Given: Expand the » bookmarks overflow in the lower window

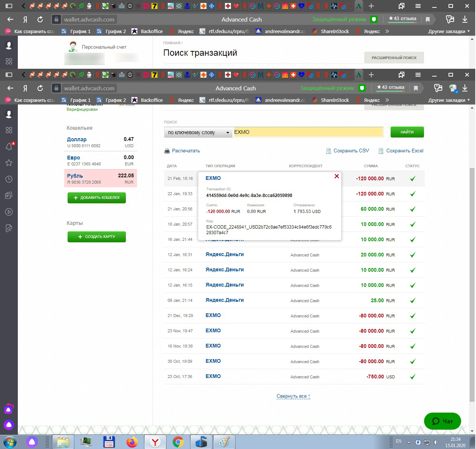Looking at the screenshot, I should pos(387,100).
